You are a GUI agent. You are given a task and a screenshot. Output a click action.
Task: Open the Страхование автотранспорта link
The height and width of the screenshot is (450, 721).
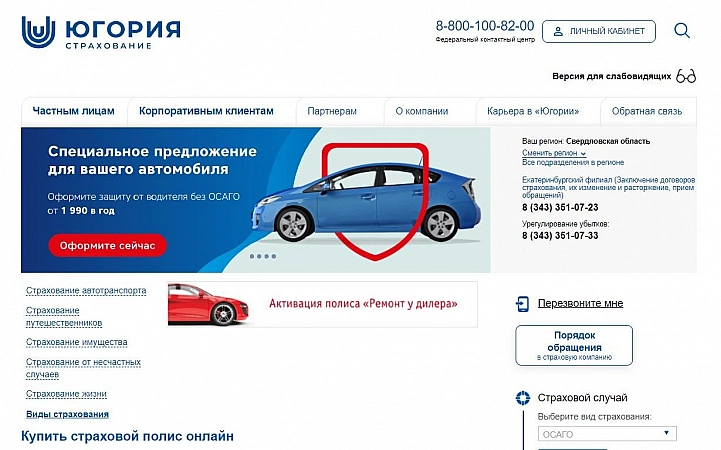coord(86,291)
